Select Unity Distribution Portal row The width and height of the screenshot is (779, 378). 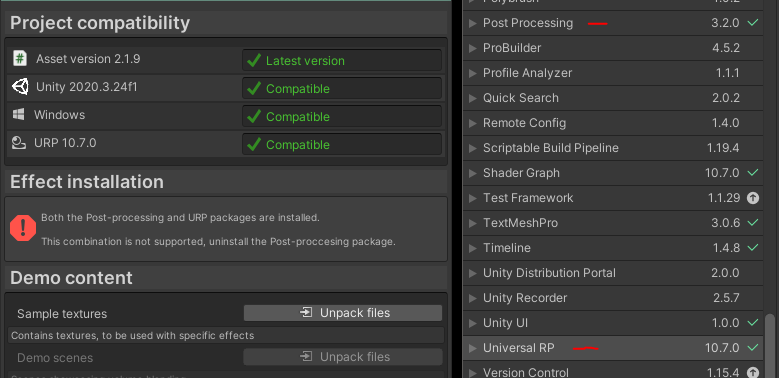[x=613, y=273]
